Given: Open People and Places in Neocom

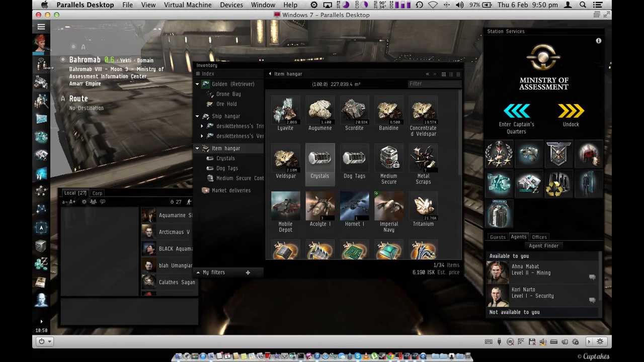Looking at the screenshot, I should [41, 64].
